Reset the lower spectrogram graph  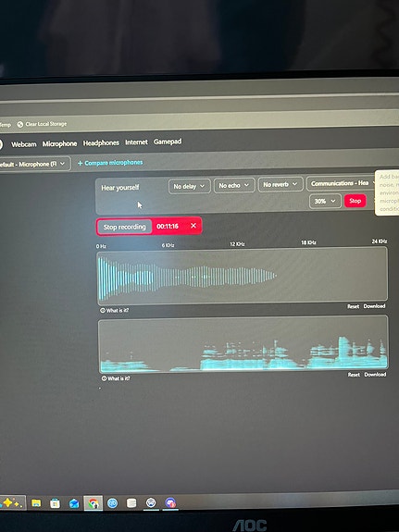coord(354,375)
